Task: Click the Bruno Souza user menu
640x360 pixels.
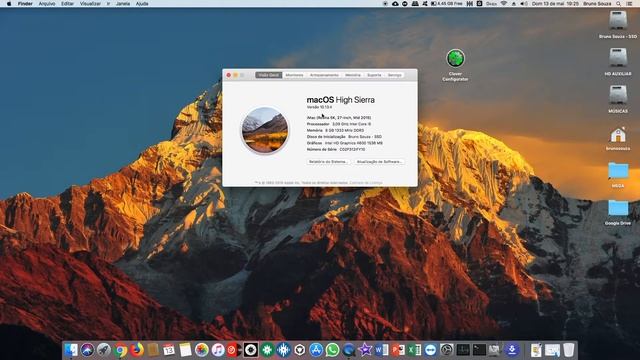Action: click(x=597, y=4)
